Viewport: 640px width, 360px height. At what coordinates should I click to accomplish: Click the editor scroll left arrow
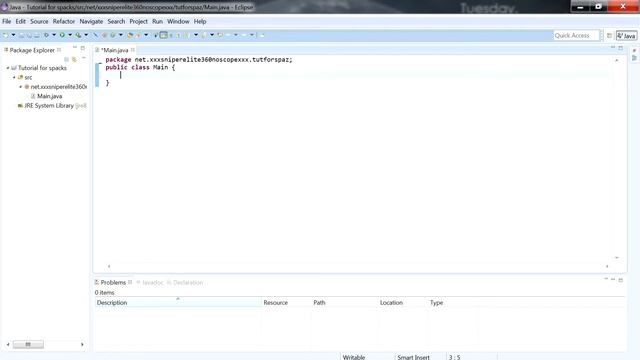click(x=109, y=266)
